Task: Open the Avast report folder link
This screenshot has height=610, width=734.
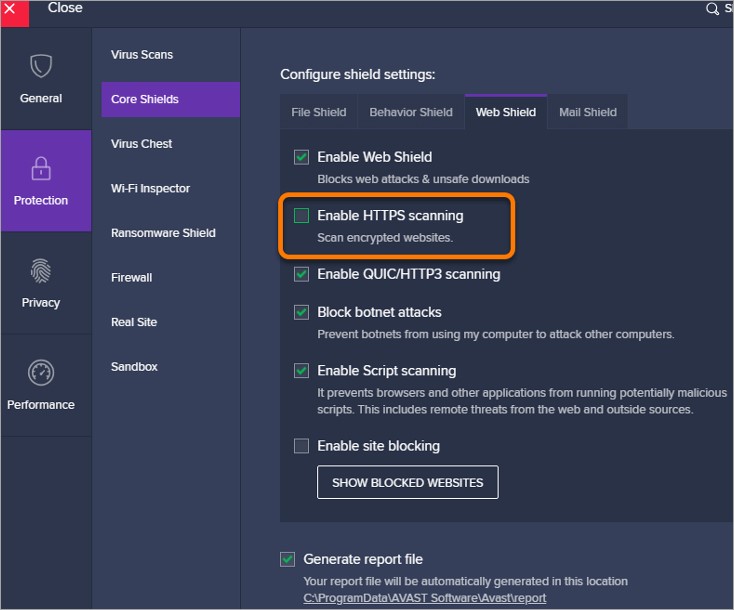Action: [425, 598]
